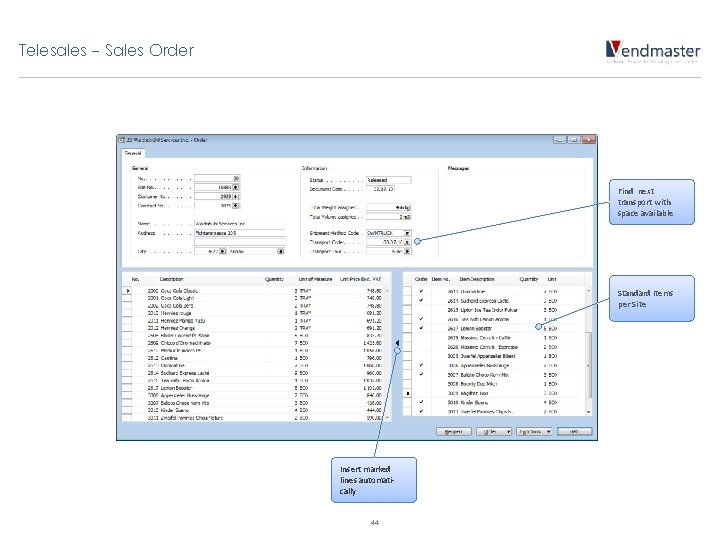Toggle the Order check for item 3006 Appenzeller
This screenshot has height=540, width=720.
tap(421, 366)
